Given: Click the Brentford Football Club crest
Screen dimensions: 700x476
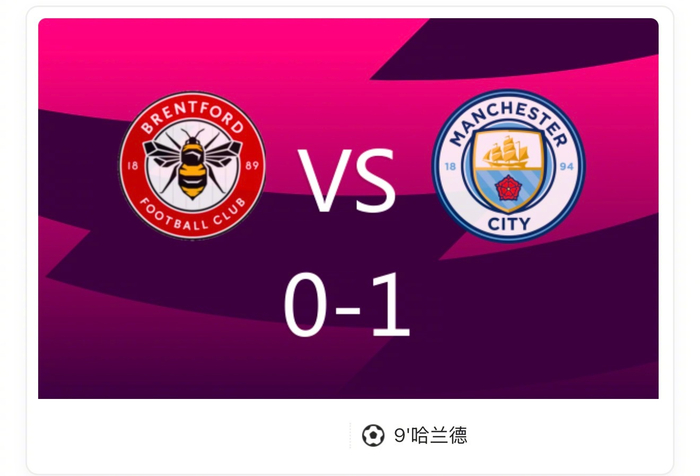Looking at the screenshot, I should tap(192, 165).
